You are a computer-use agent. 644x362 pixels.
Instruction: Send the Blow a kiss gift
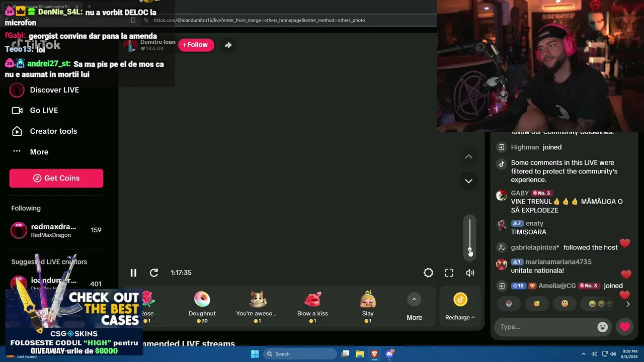312,307
